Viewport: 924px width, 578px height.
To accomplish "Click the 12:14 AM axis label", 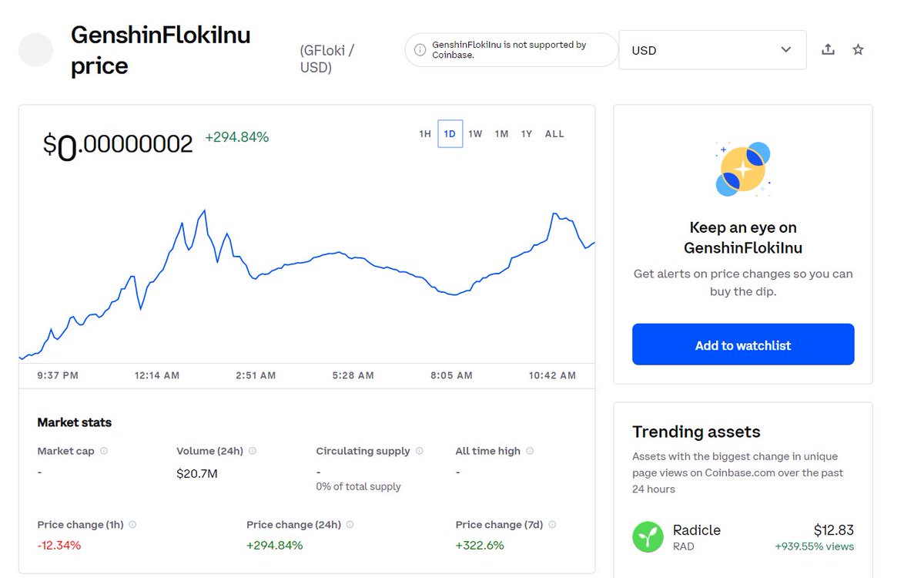I will tap(156, 375).
